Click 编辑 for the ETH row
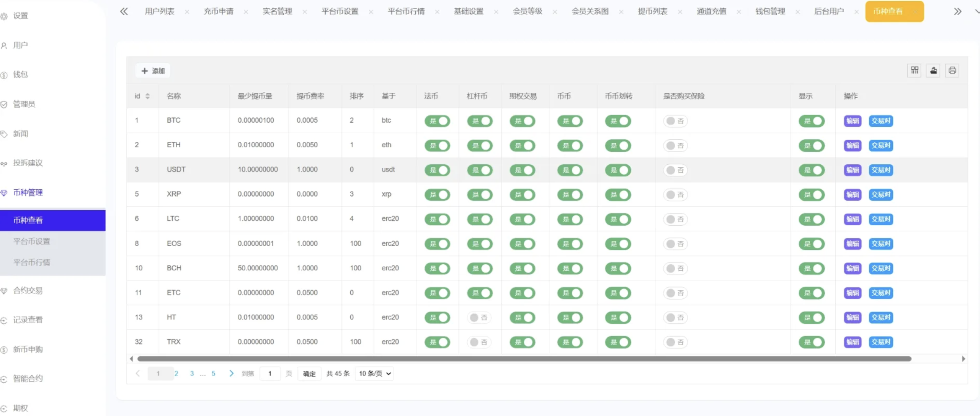980x416 pixels. click(853, 146)
